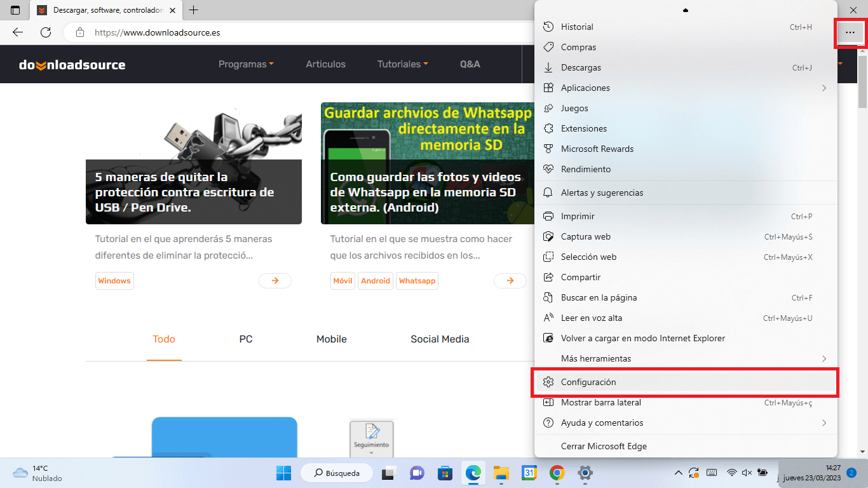Click the Selección web icon
This screenshot has width=868, height=488.
point(549,257)
